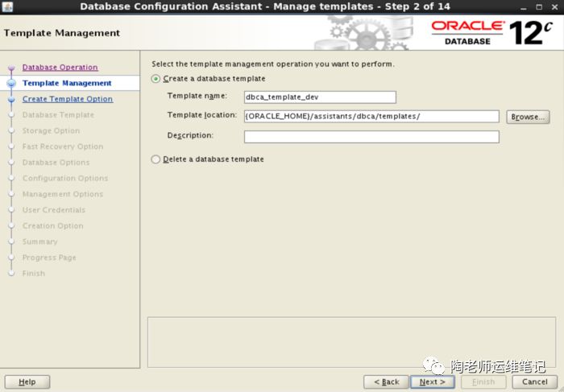Click the User Credentials step text
This screenshot has height=392, width=564.
(54, 210)
